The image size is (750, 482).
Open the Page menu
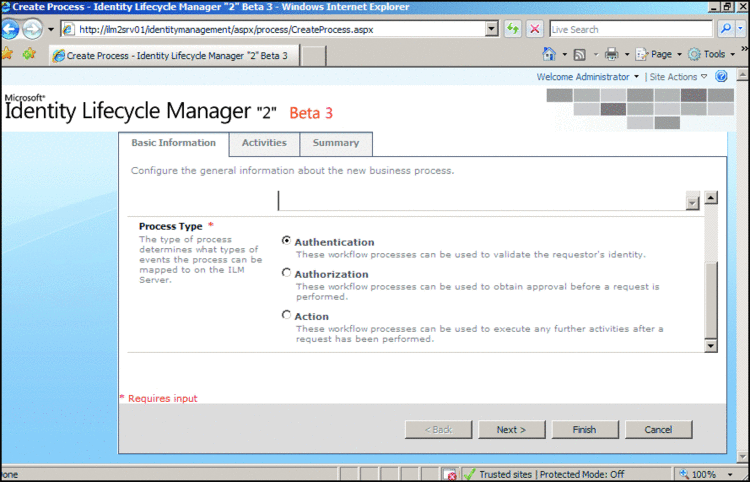click(658, 55)
